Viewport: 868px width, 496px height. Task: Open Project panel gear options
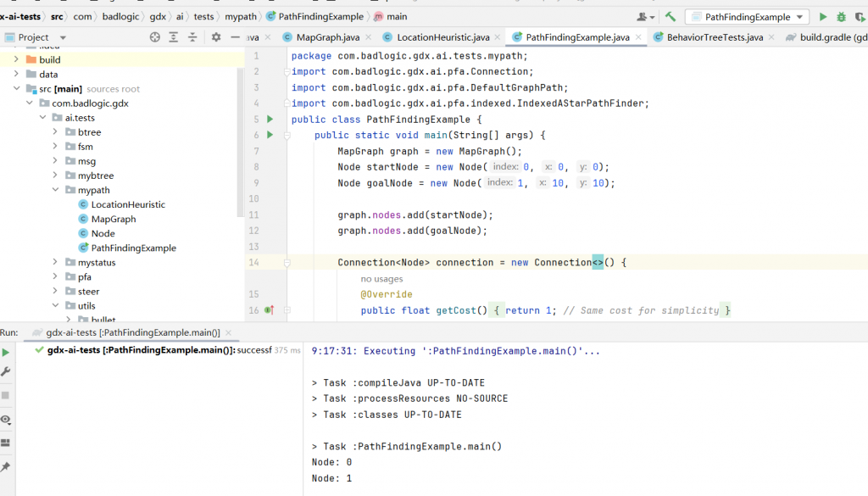coord(216,37)
